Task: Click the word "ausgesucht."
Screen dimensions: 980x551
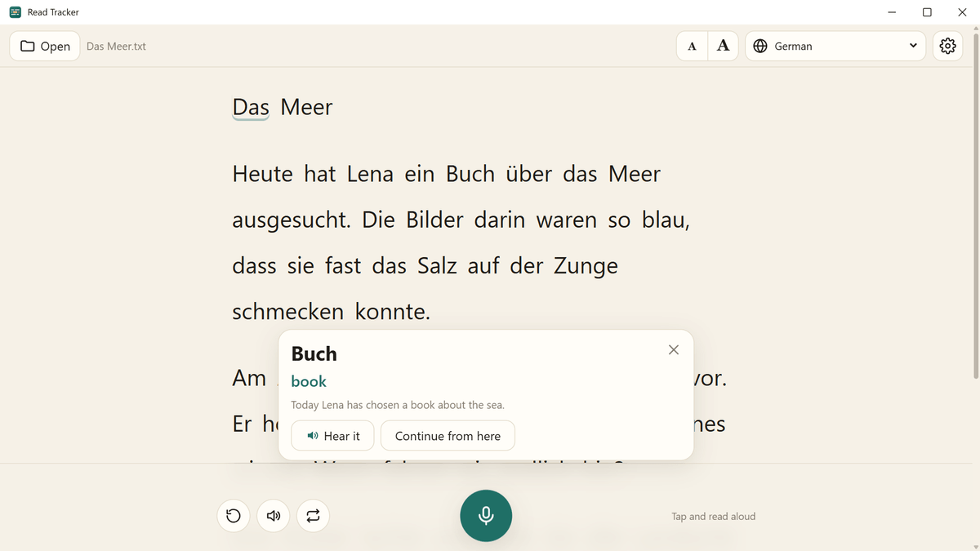Action: point(292,220)
